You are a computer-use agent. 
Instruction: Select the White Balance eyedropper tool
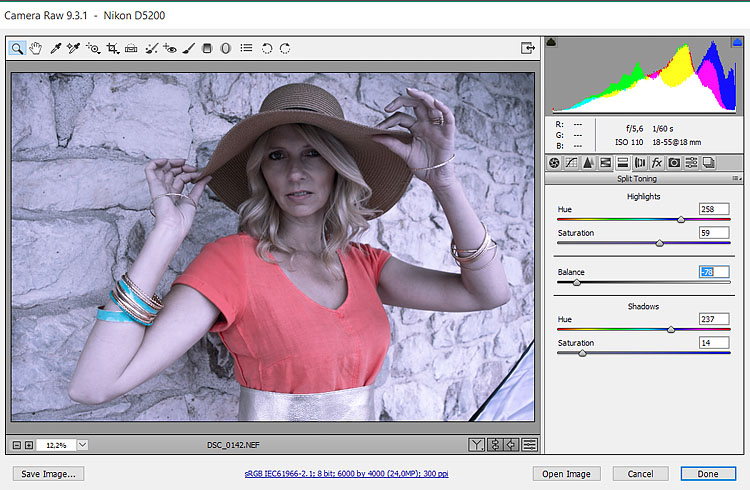point(56,48)
